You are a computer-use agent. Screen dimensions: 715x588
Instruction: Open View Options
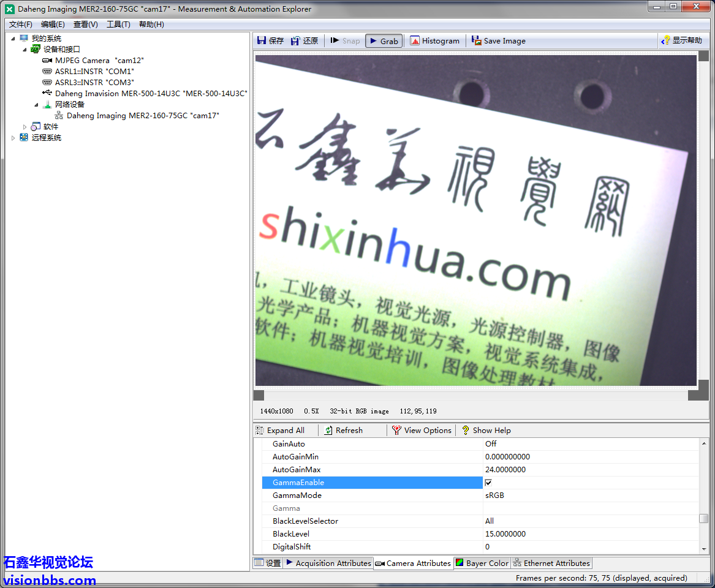tap(422, 431)
